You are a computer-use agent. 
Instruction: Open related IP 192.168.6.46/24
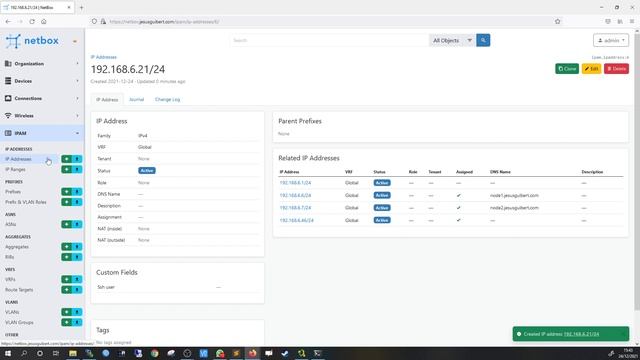(297, 220)
